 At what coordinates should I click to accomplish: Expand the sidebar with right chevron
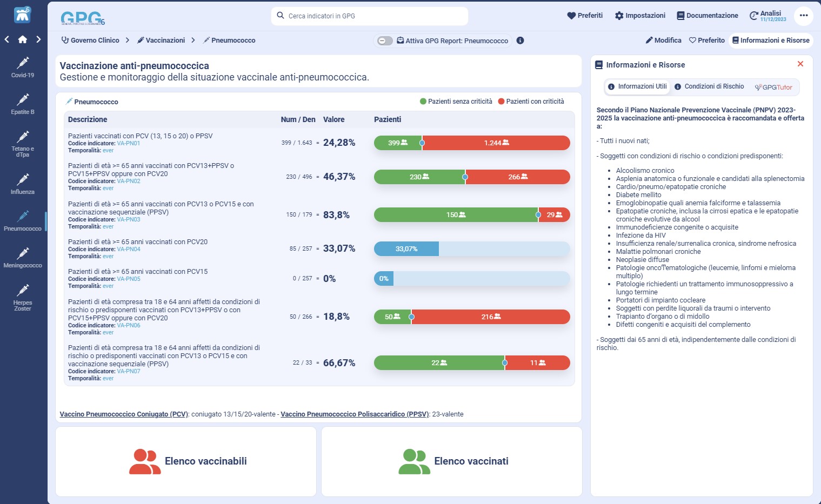[x=38, y=39]
